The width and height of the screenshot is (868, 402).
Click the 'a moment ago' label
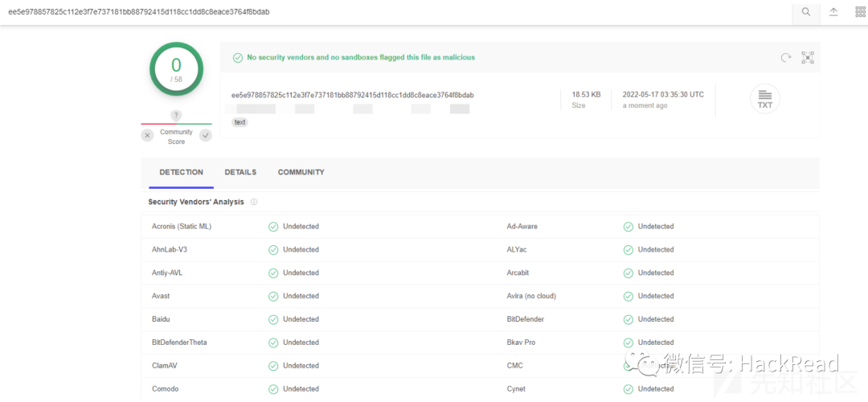point(645,105)
